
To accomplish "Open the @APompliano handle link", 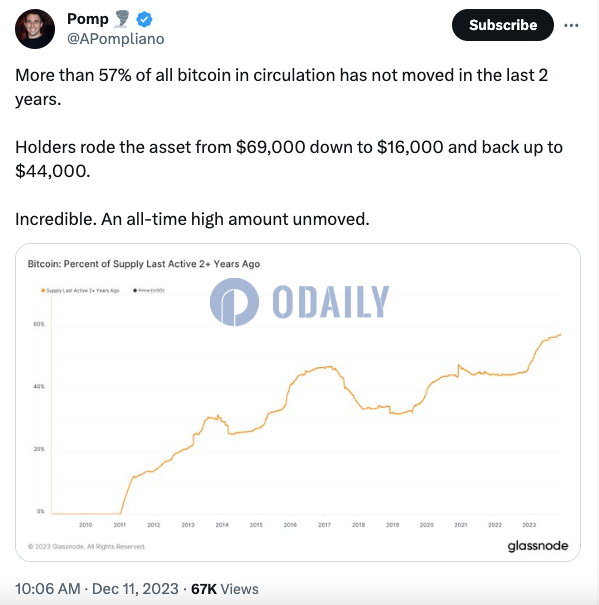I will pos(116,39).
